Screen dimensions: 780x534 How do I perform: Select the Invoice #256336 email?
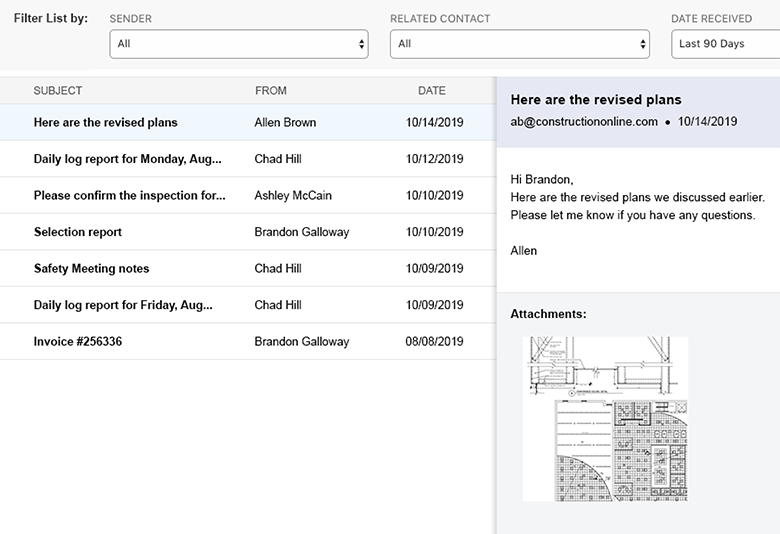coord(77,342)
